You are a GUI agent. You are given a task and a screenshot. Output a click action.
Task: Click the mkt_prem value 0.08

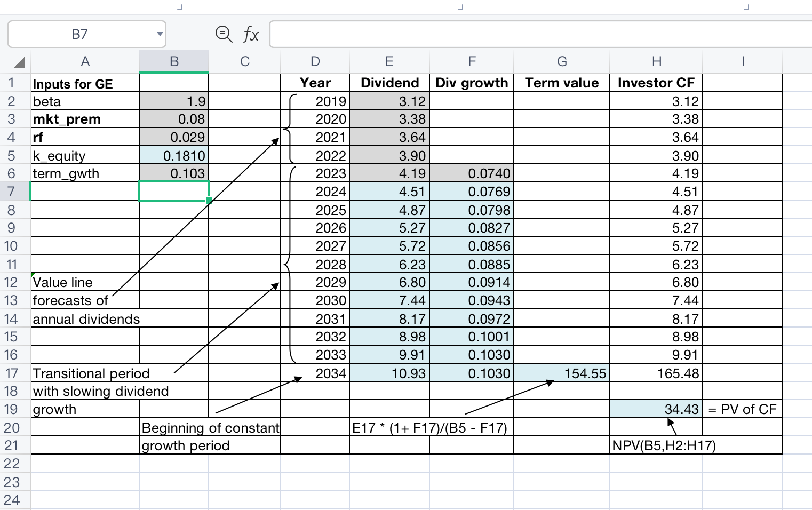click(x=174, y=119)
